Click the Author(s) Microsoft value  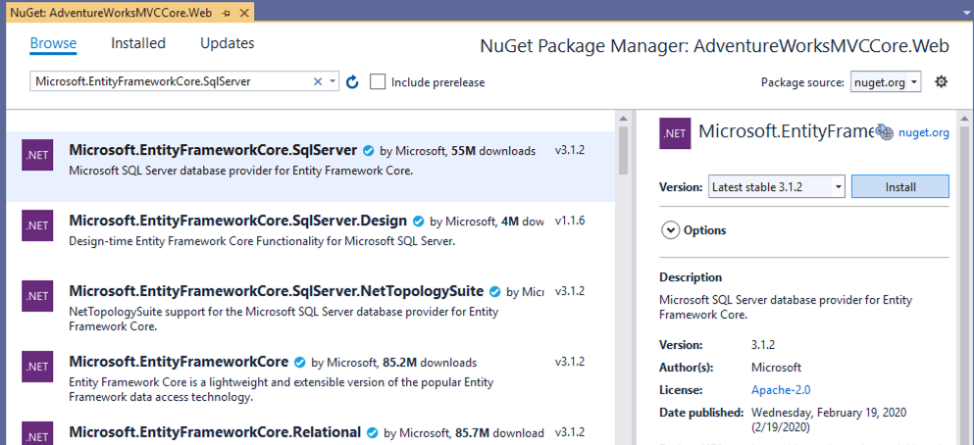(776, 367)
